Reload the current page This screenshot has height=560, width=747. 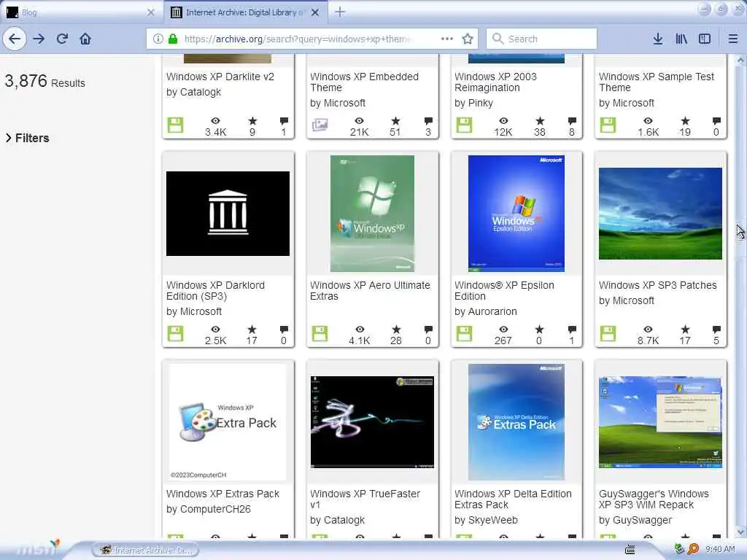coord(62,39)
